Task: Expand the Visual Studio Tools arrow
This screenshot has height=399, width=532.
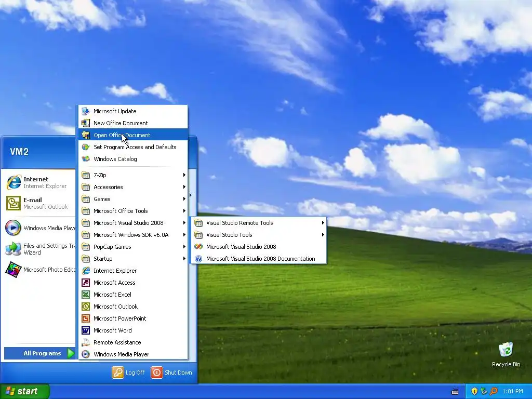Action: [x=323, y=235]
